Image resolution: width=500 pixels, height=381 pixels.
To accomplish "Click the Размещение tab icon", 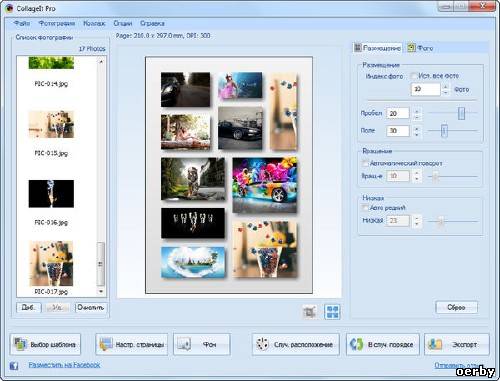I will tap(358, 48).
